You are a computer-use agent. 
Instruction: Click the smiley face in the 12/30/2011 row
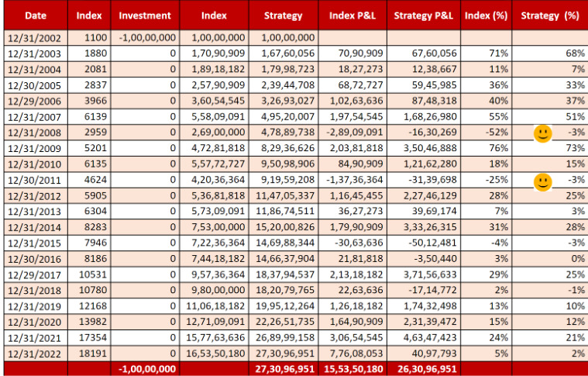pyautogui.click(x=542, y=182)
